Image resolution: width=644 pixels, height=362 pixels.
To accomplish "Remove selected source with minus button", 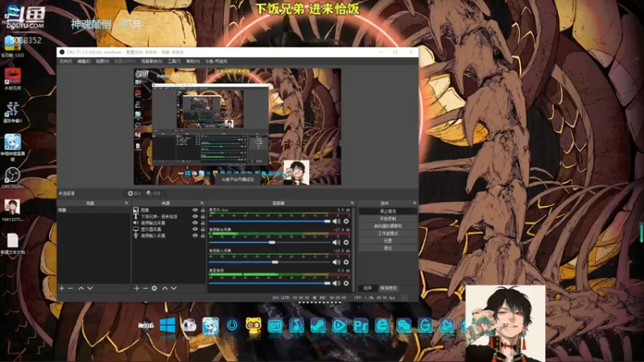I will coord(146,288).
